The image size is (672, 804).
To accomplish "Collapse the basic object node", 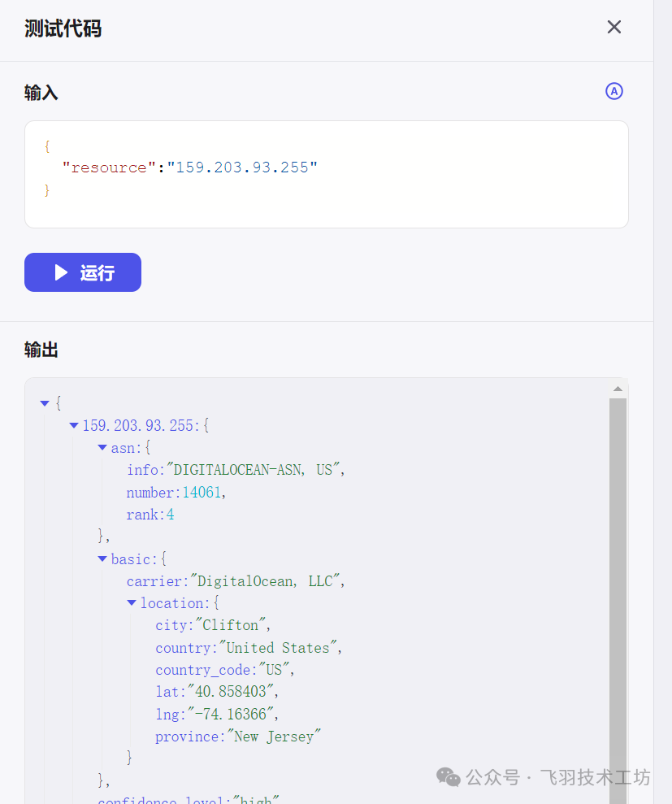I will [102, 559].
